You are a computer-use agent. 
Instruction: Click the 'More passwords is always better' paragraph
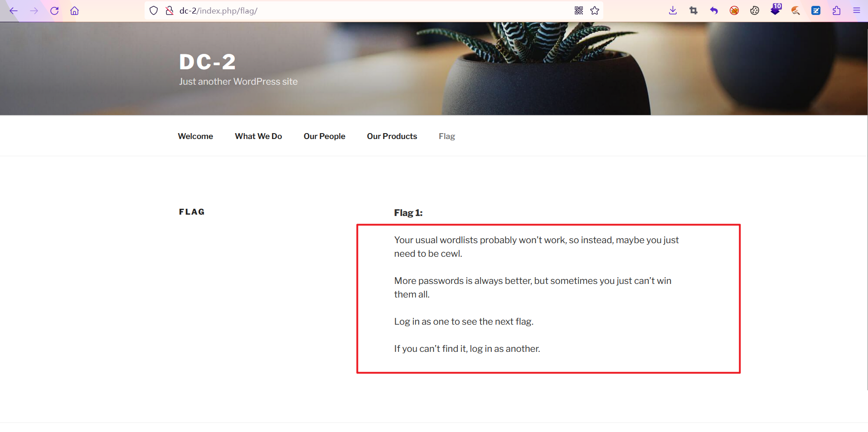coord(533,288)
